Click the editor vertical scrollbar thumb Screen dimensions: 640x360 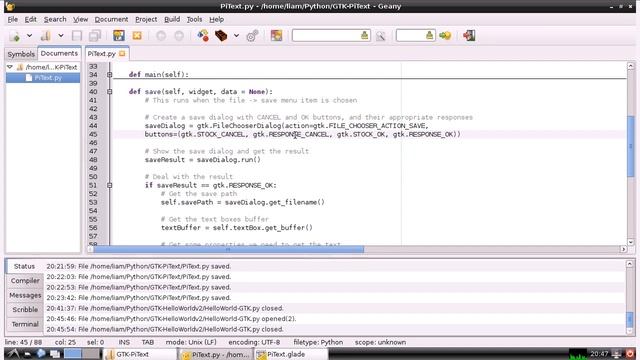631,146
